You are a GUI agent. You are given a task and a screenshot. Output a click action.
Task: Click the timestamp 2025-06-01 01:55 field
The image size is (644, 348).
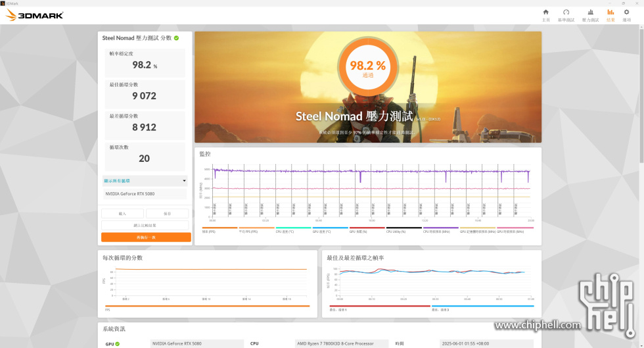(x=486, y=343)
